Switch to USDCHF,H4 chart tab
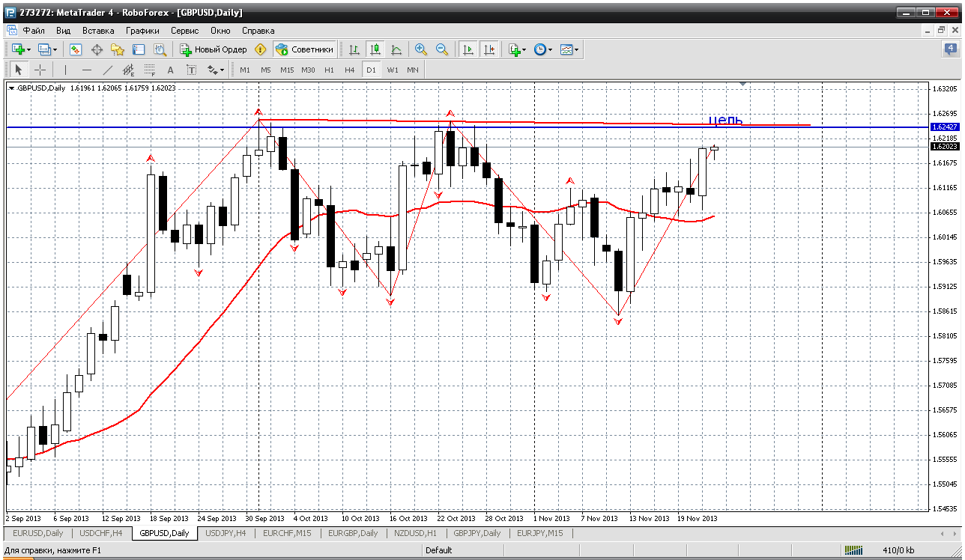Viewport: 965px width, 560px height. (103, 533)
